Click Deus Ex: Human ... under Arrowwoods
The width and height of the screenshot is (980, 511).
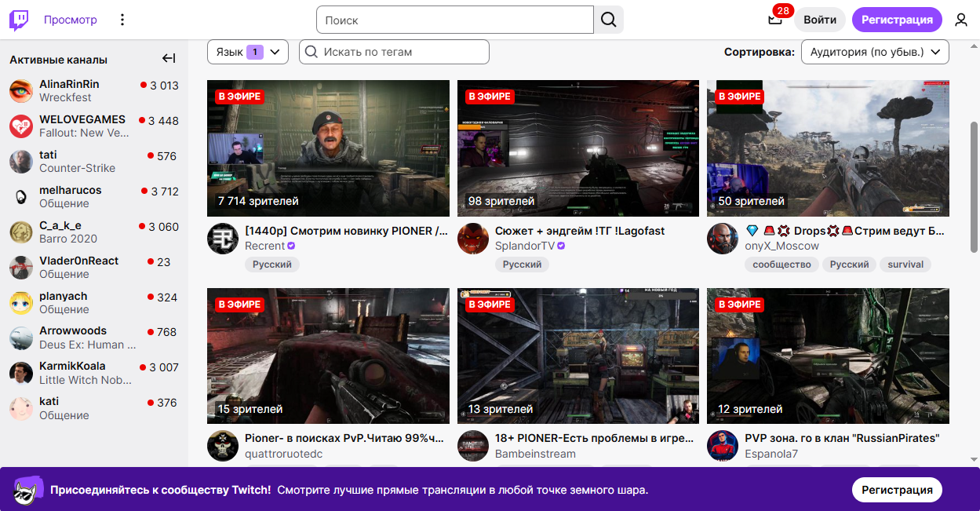pos(88,345)
